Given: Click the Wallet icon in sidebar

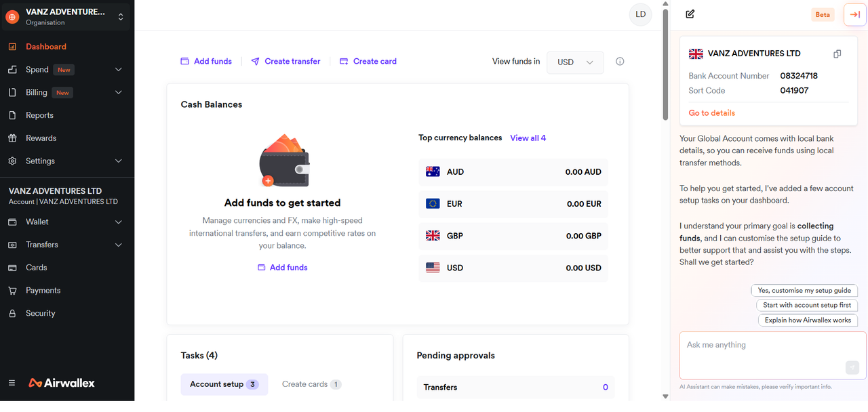Looking at the screenshot, I should (x=12, y=222).
